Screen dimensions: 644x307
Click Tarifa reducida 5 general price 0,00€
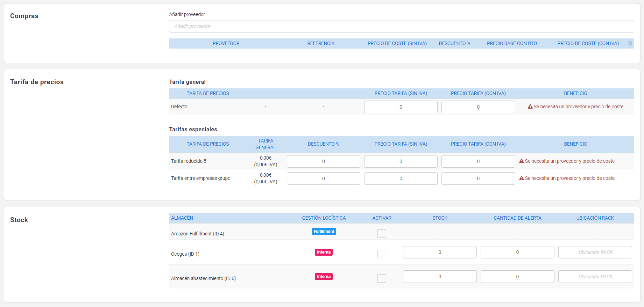pyautogui.click(x=266, y=158)
